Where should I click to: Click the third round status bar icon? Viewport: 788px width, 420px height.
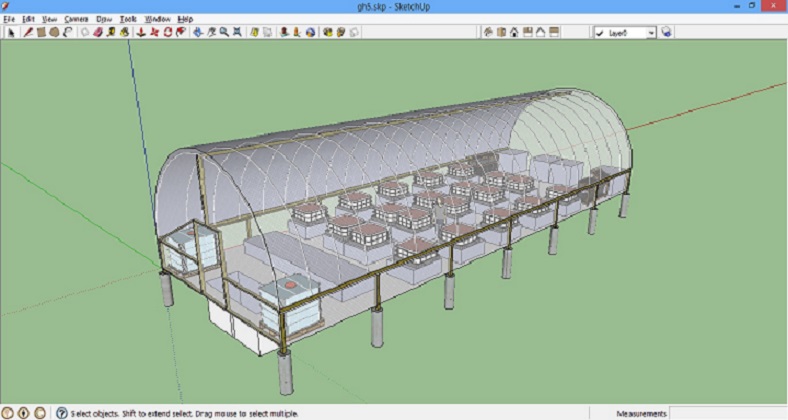[x=40, y=413]
